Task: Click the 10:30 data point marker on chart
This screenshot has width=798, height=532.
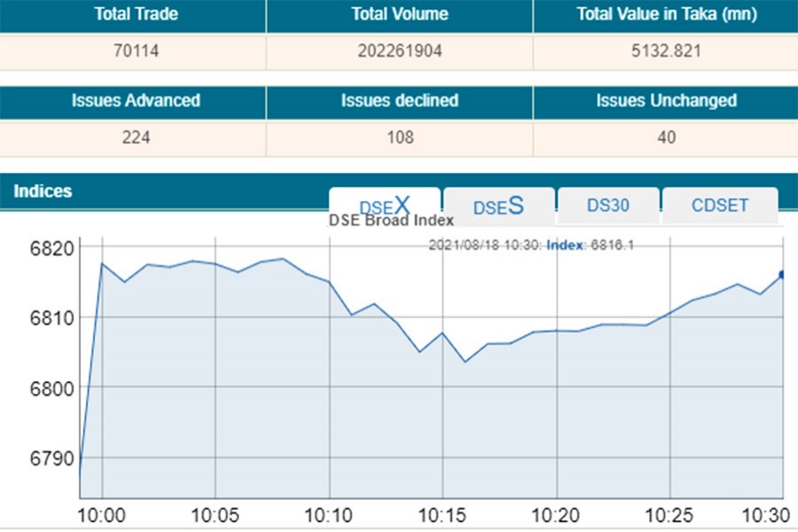Action: point(784,275)
